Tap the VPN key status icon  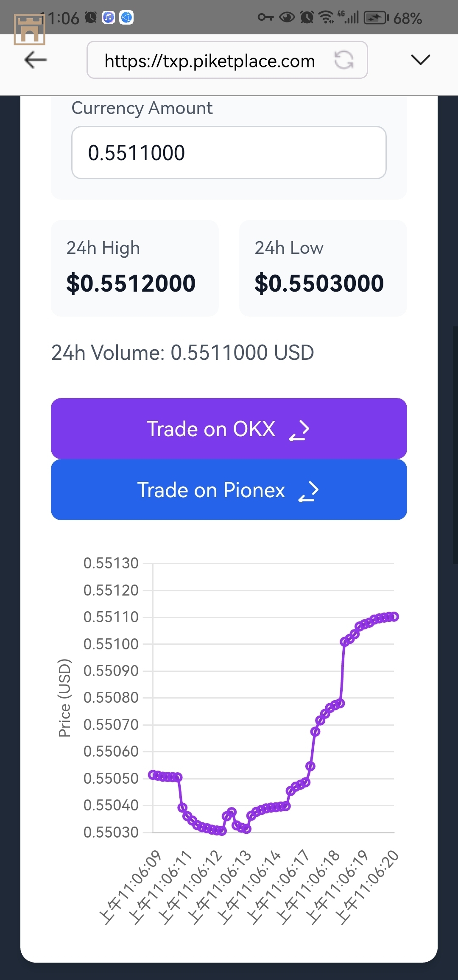(266, 18)
